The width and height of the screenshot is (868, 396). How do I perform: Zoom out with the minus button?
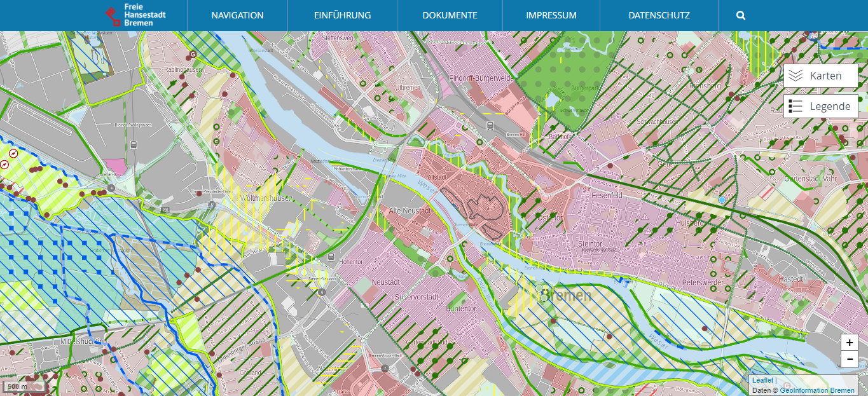tap(850, 359)
